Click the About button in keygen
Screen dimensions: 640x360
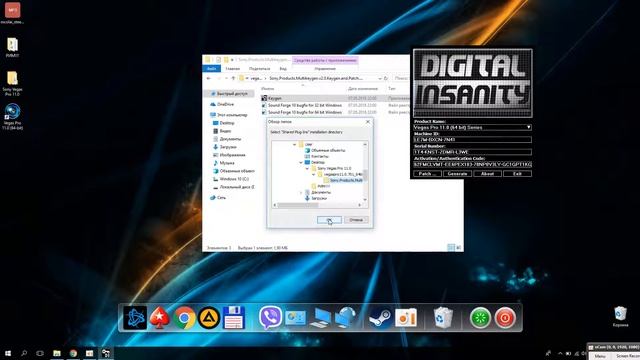click(487, 173)
